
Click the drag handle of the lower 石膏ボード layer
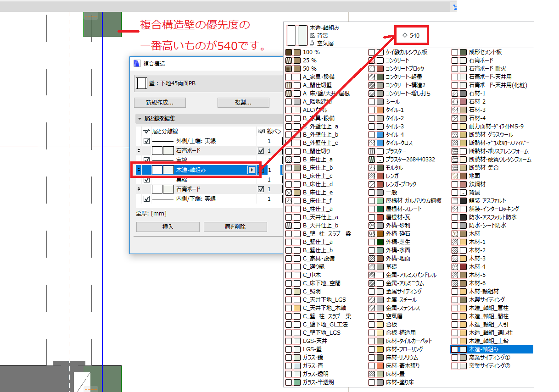coord(139,189)
